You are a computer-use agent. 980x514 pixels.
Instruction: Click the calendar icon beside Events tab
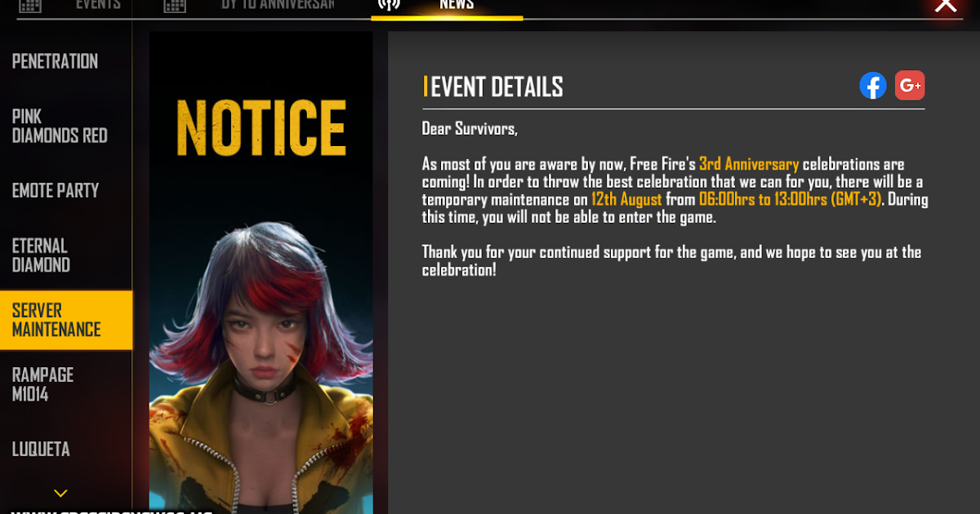click(x=30, y=5)
